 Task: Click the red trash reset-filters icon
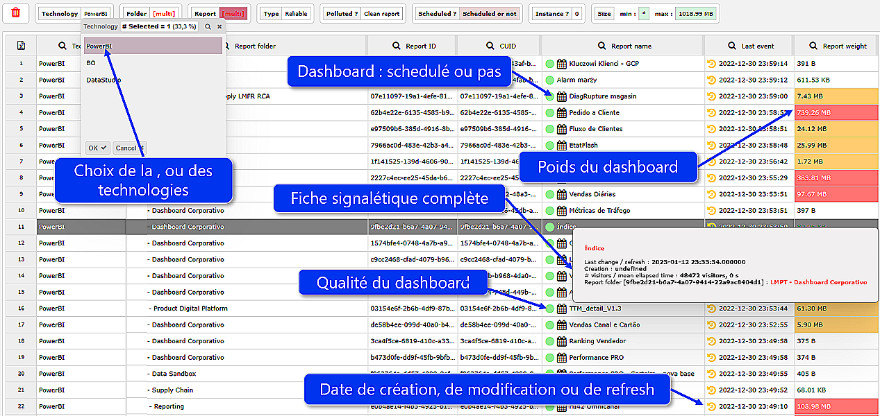tap(16, 12)
